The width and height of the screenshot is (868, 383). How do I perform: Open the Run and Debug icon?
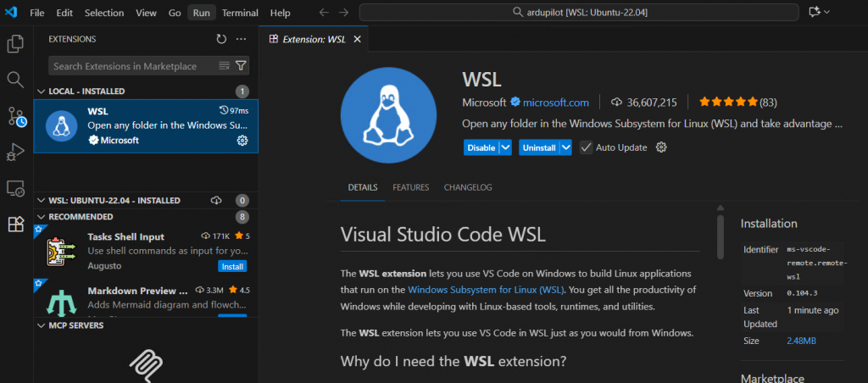[x=15, y=153]
